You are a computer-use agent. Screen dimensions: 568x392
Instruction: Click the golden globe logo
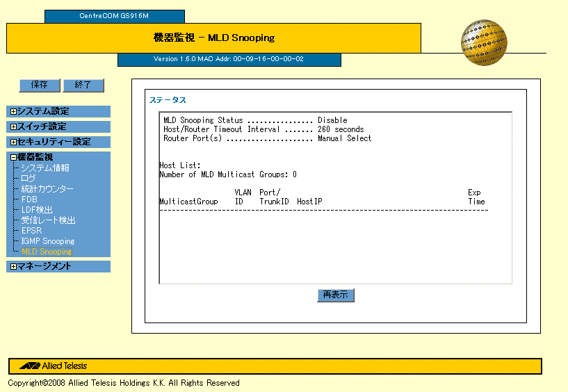[484, 42]
